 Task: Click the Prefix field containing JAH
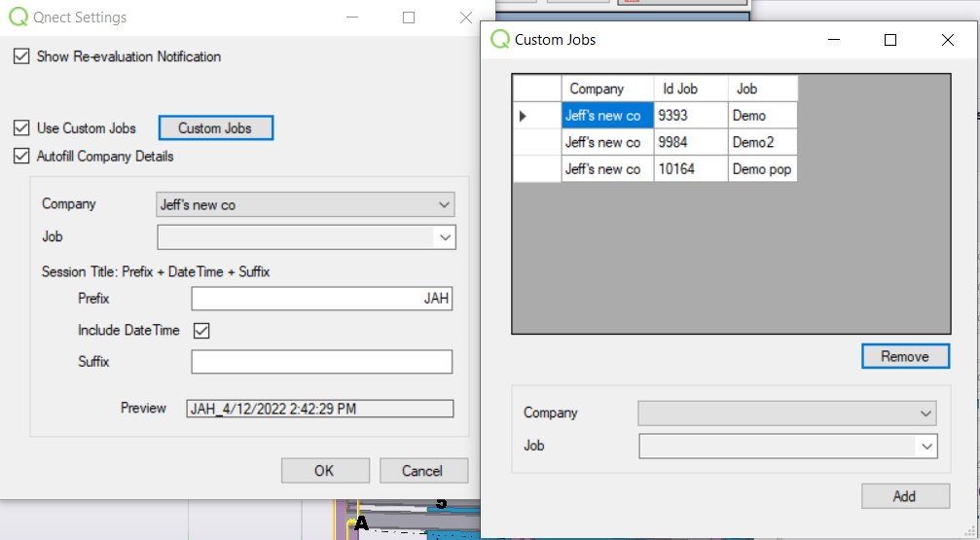coord(322,299)
